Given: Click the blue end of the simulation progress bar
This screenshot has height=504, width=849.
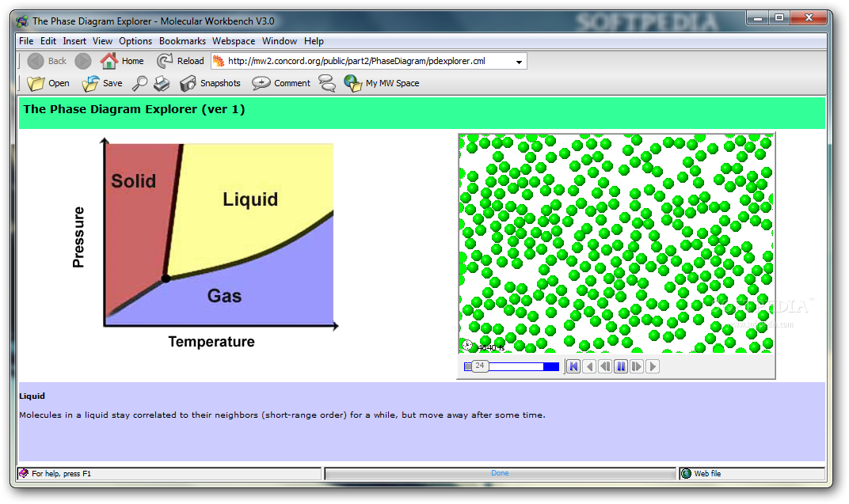Looking at the screenshot, I should coord(551,366).
